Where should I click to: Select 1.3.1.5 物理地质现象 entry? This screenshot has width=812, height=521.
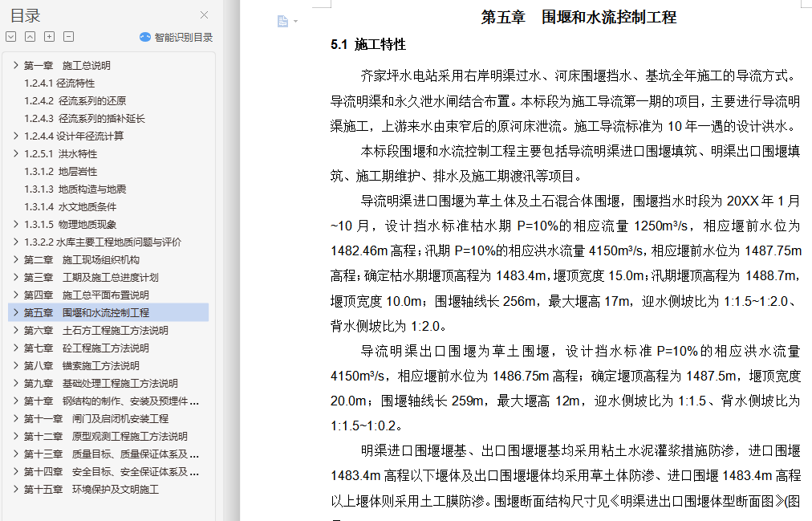(x=71, y=224)
